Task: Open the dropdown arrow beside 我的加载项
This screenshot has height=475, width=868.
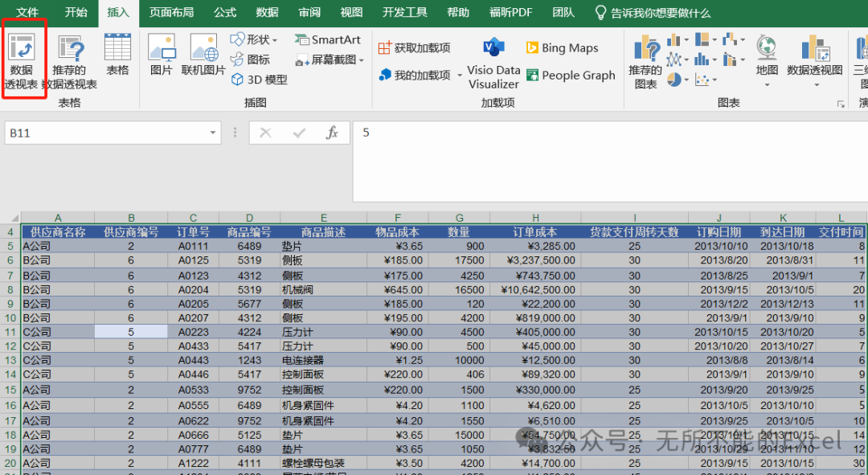Action: tap(460, 76)
